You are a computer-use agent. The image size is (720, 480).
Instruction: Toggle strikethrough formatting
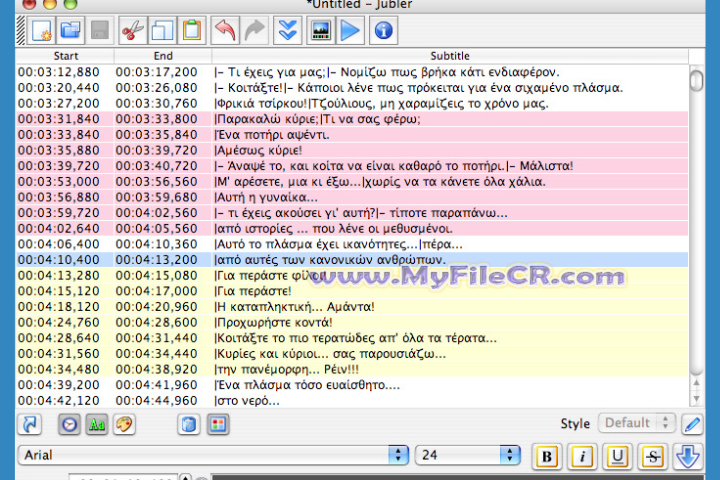652,456
